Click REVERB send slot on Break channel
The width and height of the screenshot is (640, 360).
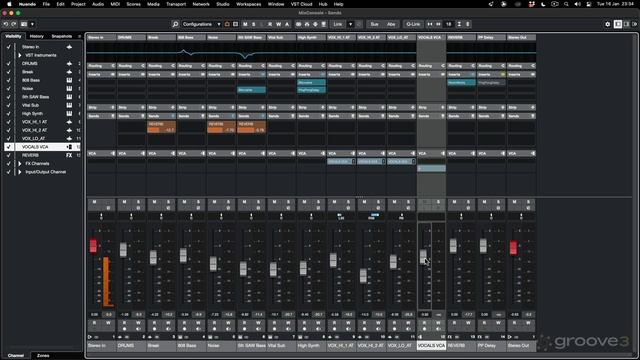point(161,127)
